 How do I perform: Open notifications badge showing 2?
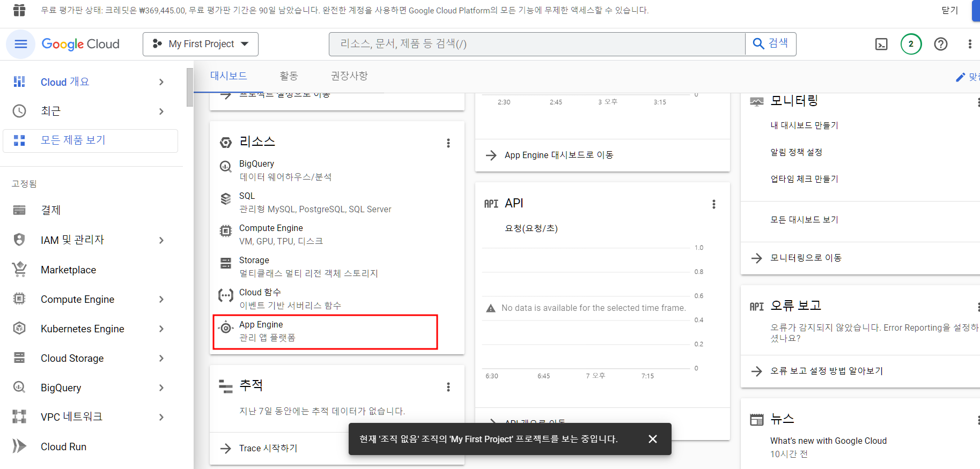click(x=911, y=44)
